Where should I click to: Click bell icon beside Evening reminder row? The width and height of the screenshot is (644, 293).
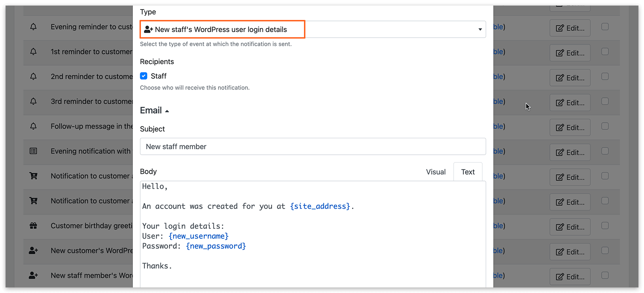pyautogui.click(x=33, y=27)
